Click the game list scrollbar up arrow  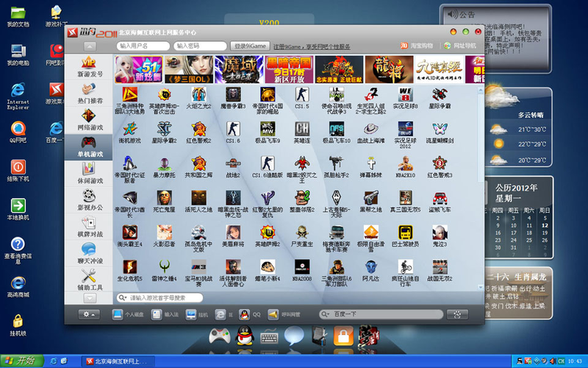[x=481, y=90]
